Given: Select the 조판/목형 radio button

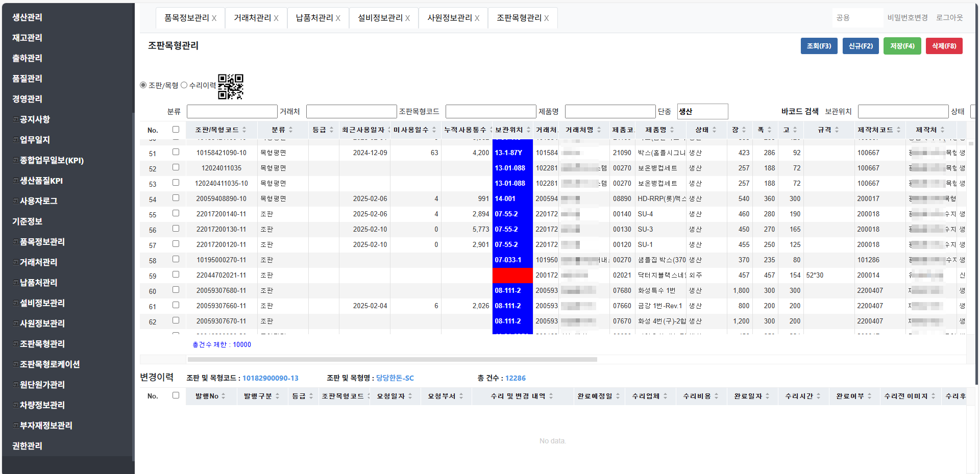Looking at the screenshot, I should [143, 85].
